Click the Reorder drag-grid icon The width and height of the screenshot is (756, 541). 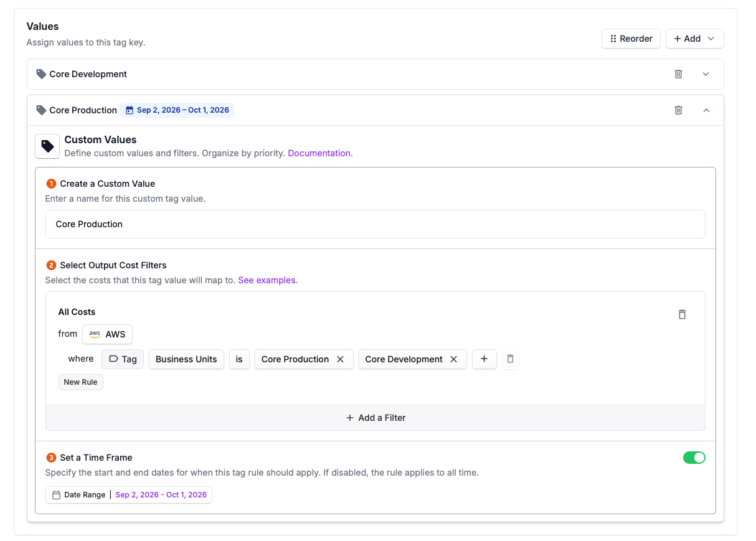click(613, 38)
